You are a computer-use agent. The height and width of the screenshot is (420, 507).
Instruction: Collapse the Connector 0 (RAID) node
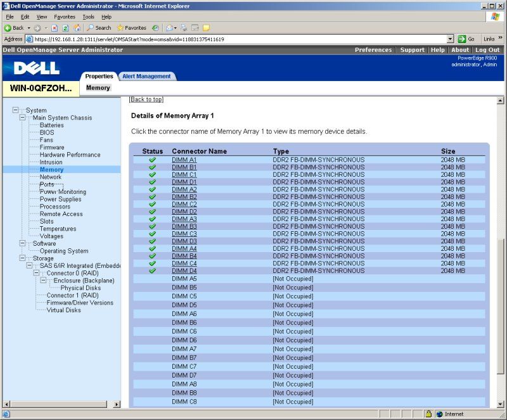(37, 273)
